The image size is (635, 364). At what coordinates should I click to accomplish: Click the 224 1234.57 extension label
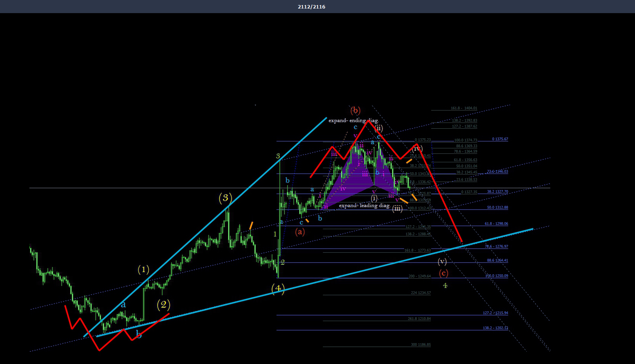[x=421, y=293]
